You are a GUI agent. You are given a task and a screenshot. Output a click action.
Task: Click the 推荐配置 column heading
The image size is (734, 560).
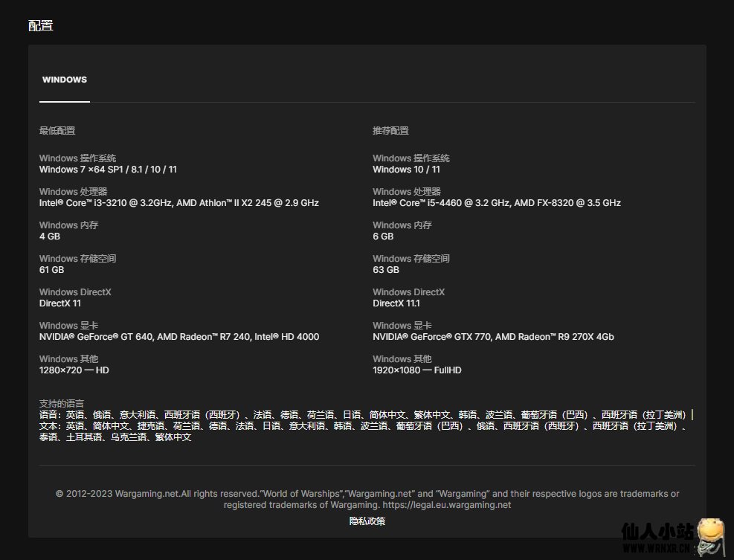click(x=390, y=131)
